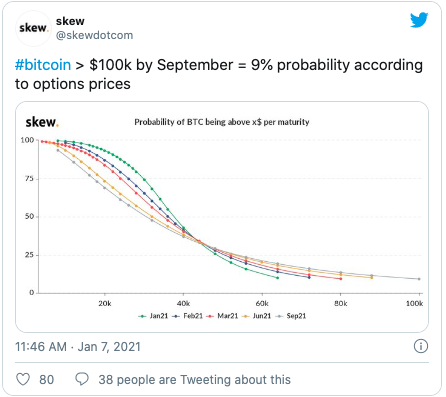The height and width of the screenshot is (397, 446).
Task: Click the 80 likes count
Action: pos(47,380)
